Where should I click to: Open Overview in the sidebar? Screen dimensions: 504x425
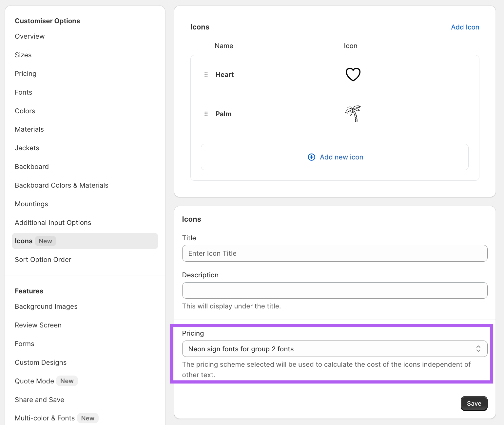[x=30, y=36]
